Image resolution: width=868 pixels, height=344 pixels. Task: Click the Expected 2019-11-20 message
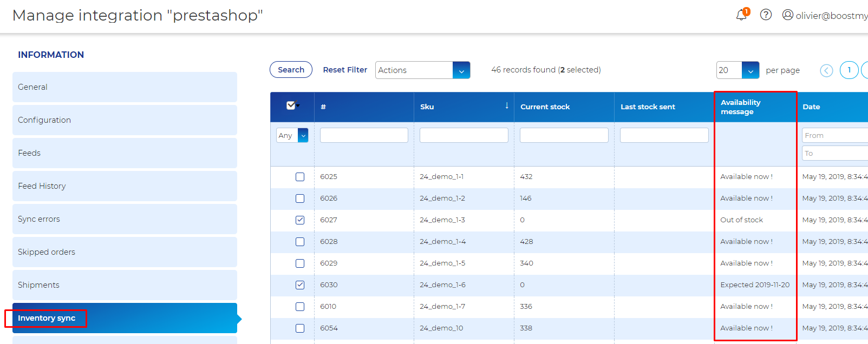coord(755,285)
